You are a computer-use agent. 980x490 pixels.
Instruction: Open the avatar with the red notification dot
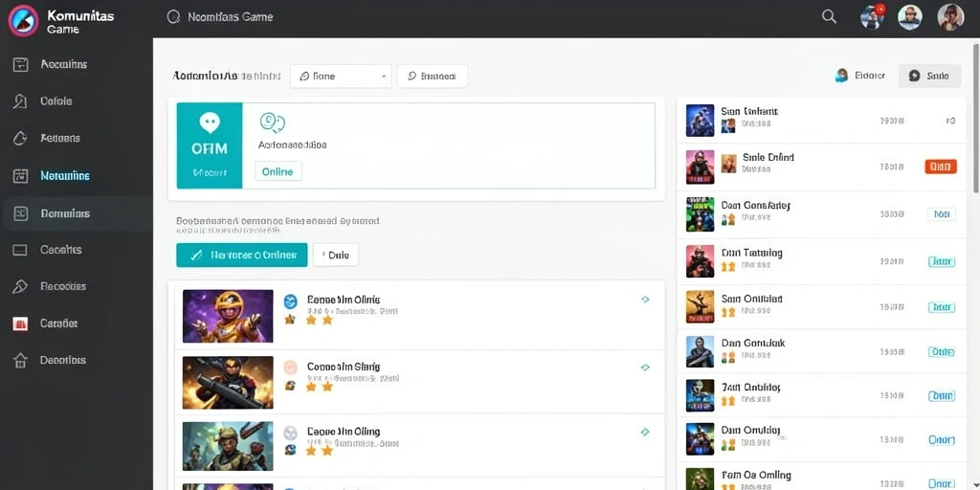tap(873, 17)
